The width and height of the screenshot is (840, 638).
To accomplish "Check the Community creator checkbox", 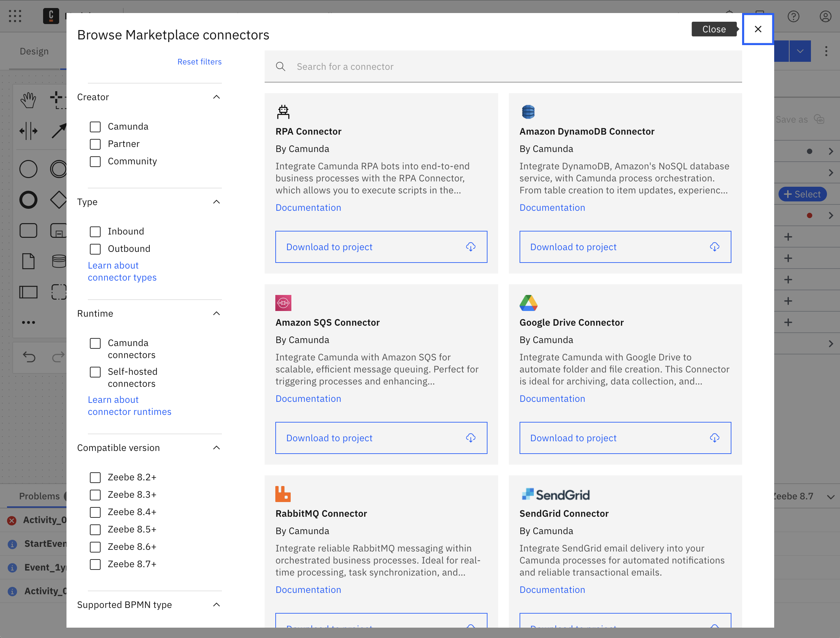I will pos(95,162).
